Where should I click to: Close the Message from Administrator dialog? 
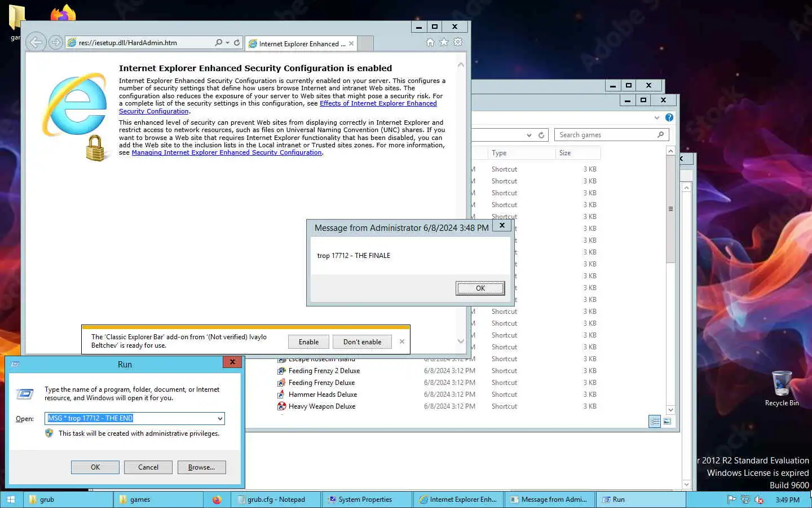click(502, 225)
